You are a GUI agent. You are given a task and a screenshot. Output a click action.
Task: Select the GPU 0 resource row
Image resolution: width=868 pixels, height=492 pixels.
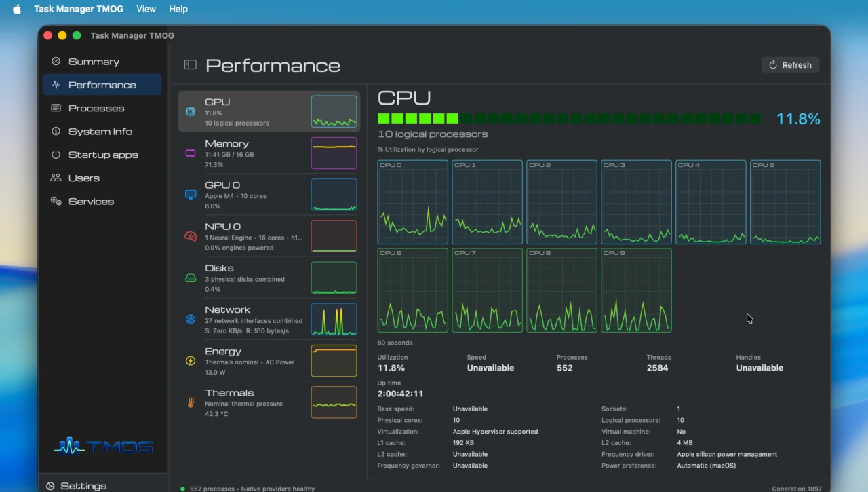tap(269, 195)
